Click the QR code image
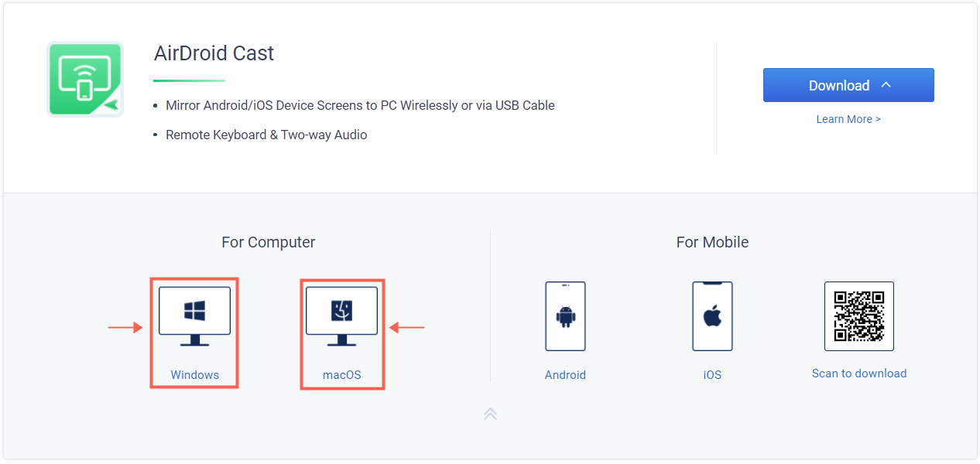Viewport: 980px width, 464px height. (859, 316)
